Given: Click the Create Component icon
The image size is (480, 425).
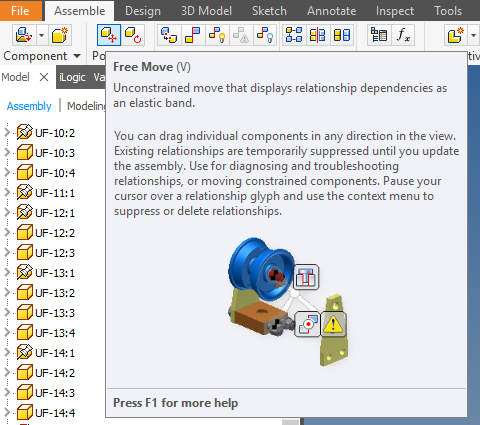Looking at the screenshot, I should coord(60,35).
